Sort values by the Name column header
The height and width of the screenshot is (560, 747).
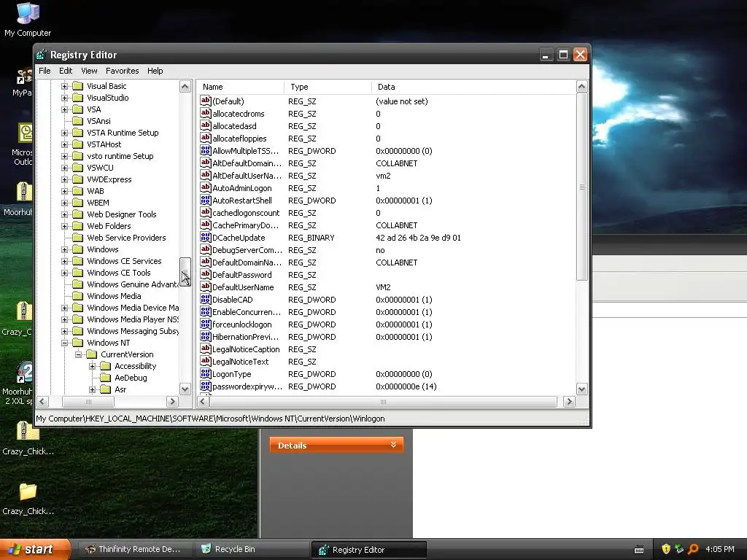coord(240,87)
